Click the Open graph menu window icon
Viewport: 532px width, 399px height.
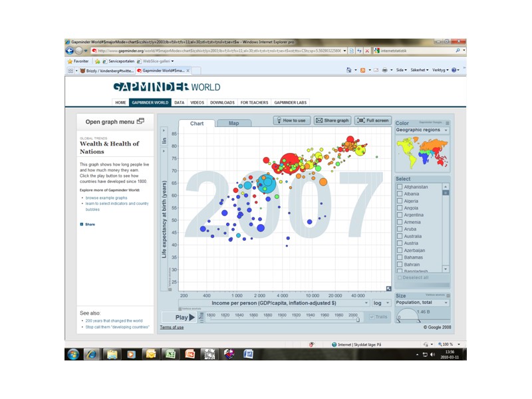[x=140, y=121]
